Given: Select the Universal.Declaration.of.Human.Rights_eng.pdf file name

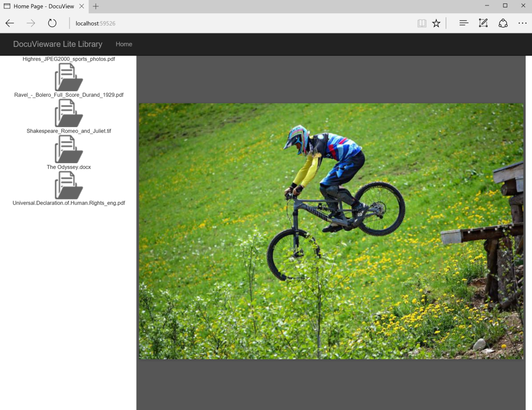Looking at the screenshot, I should click(69, 203).
